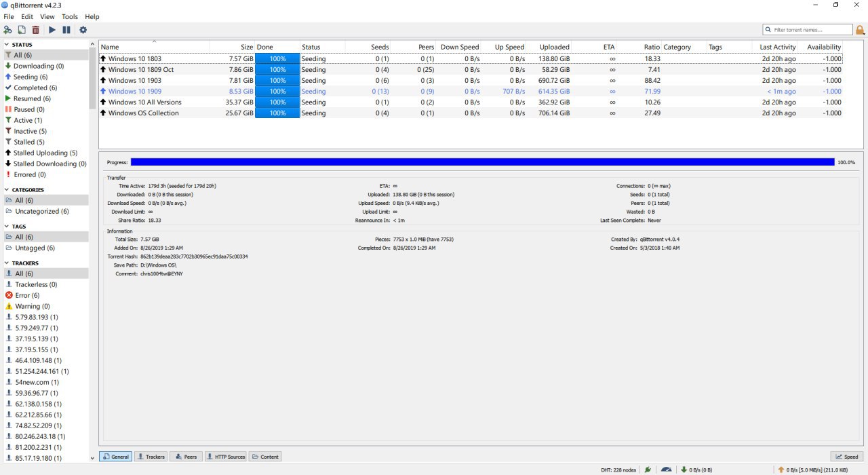
Task: Select the Windows 10 1809 Oct torrent
Action: click(x=471, y=70)
